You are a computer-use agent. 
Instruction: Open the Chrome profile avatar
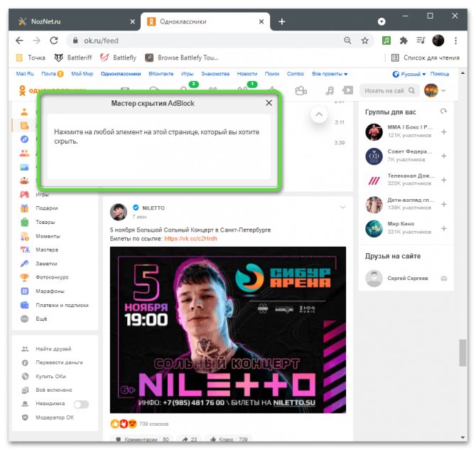pos(438,41)
